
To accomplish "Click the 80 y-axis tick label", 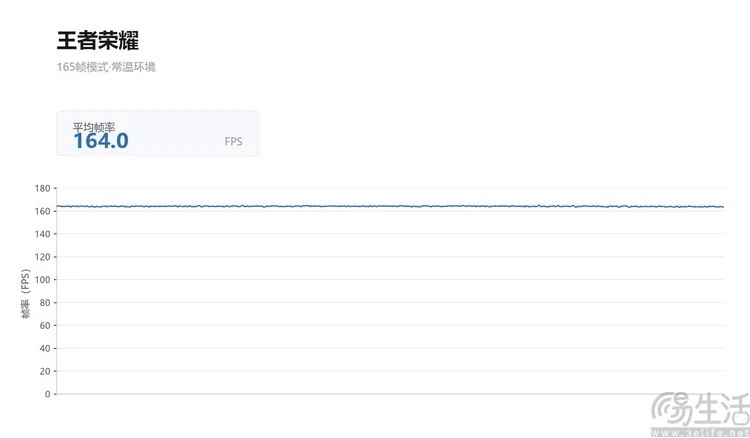I will tap(44, 303).
